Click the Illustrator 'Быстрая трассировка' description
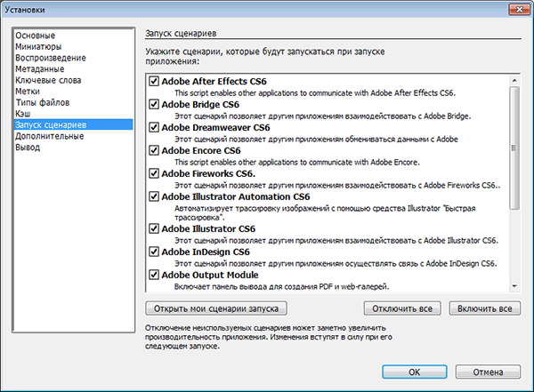 point(325,212)
